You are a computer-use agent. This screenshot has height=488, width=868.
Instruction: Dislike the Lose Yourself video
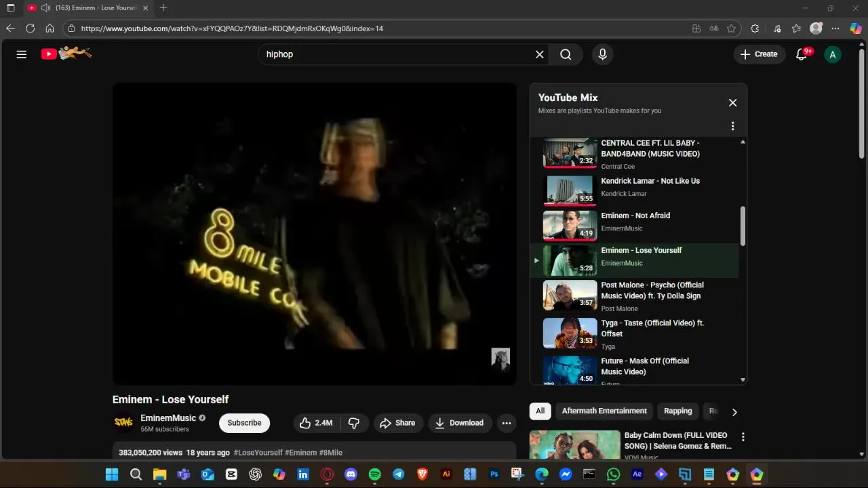pos(354,423)
